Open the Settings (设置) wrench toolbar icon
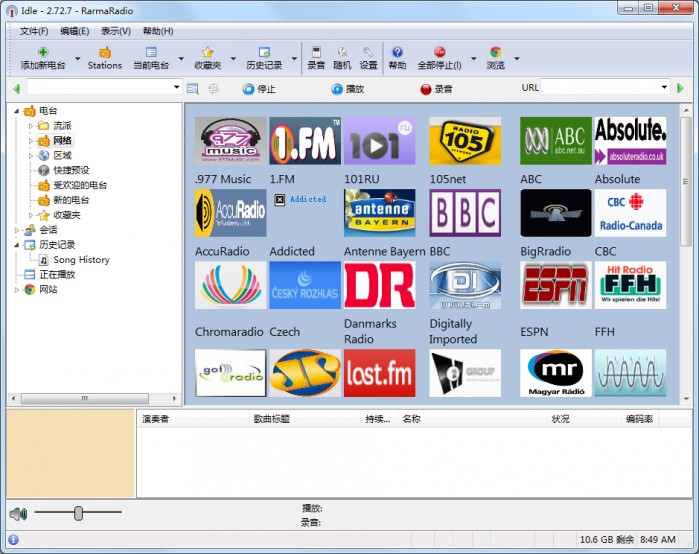This screenshot has width=699, height=554. pyautogui.click(x=368, y=52)
